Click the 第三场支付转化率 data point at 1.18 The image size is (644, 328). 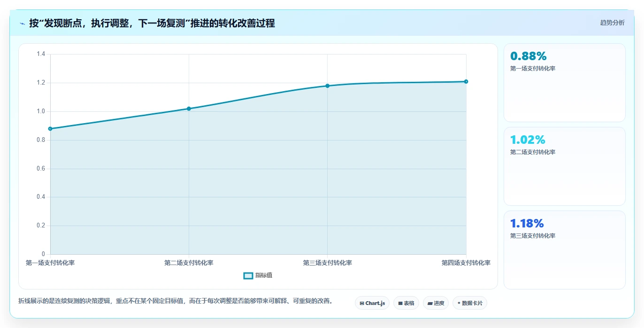pos(328,86)
